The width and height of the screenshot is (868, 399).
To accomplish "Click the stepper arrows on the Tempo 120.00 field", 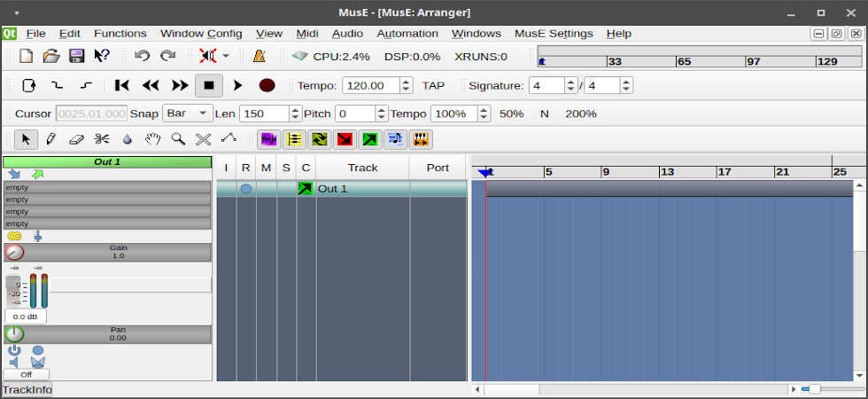I will [x=407, y=85].
